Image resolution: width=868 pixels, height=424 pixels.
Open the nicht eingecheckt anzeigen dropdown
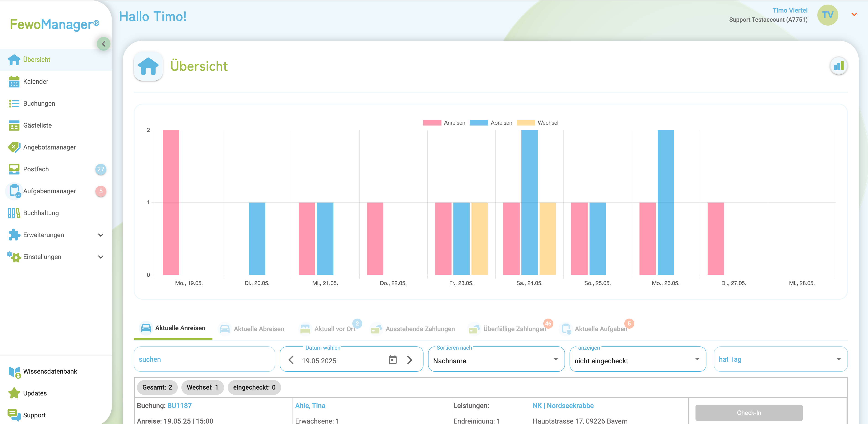637,361
